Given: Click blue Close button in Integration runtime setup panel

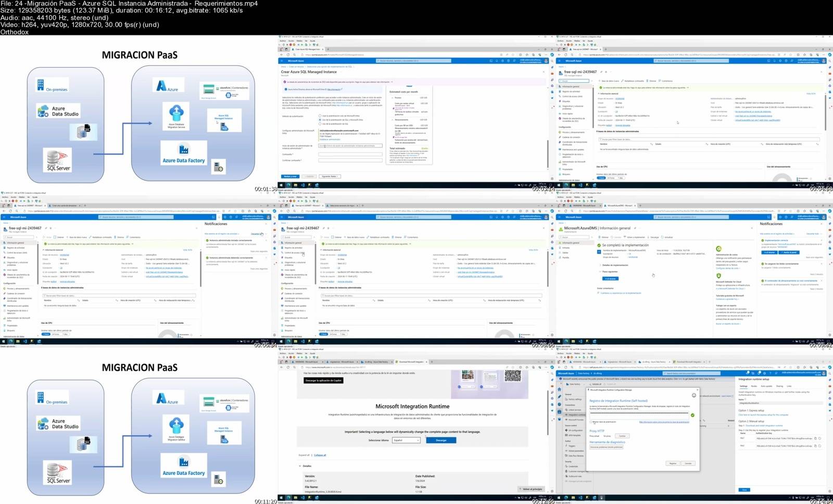Looking at the screenshot, I should pos(744,489).
